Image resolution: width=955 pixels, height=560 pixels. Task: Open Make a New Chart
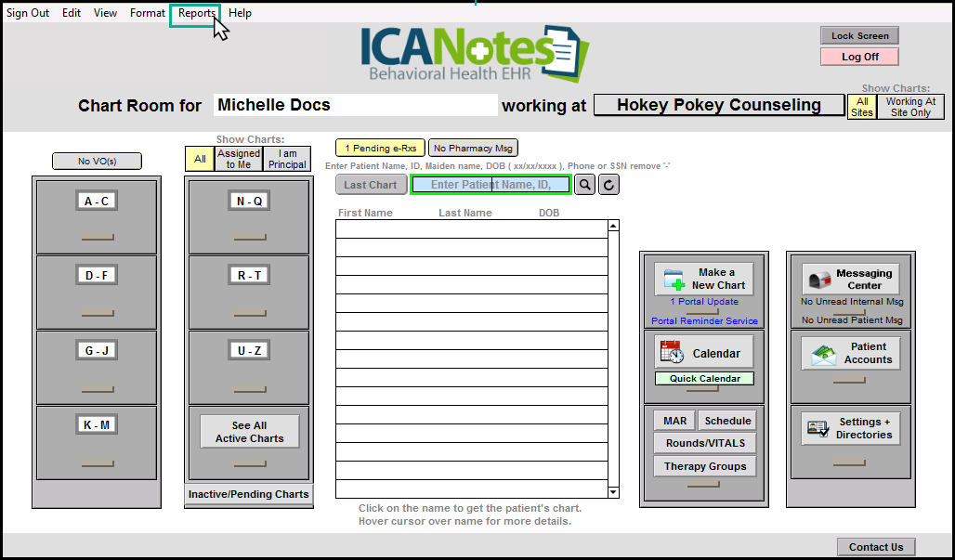coord(703,279)
